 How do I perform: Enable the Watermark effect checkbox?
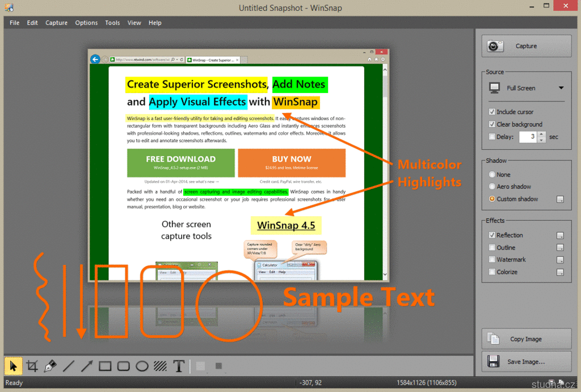(492, 260)
